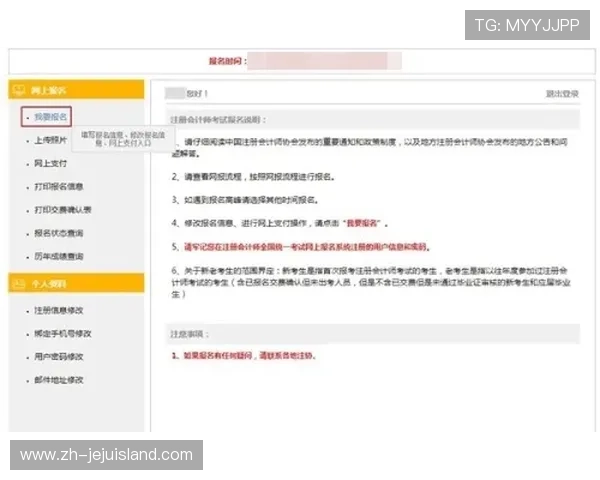Click the 注册会计师考试报名说明 heading

(x=218, y=119)
